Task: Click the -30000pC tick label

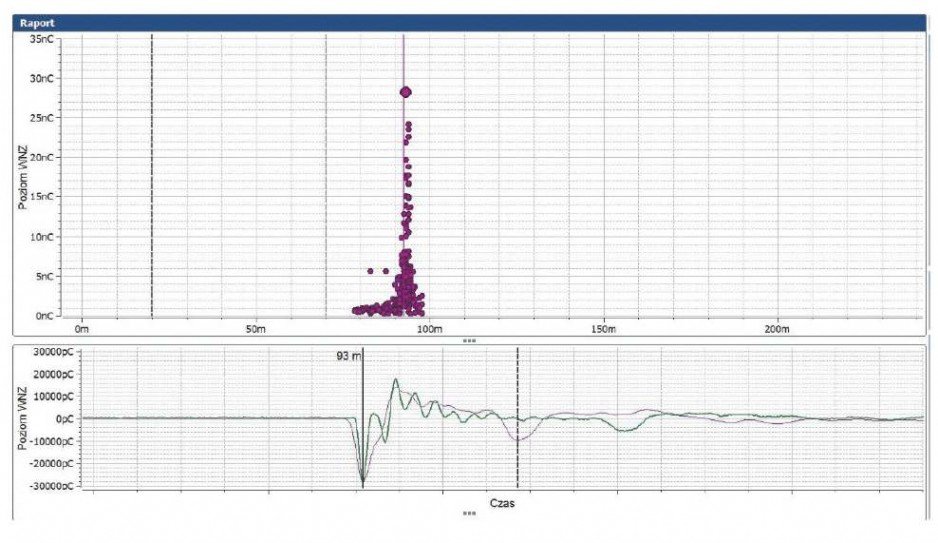Action: coord(53,486)
